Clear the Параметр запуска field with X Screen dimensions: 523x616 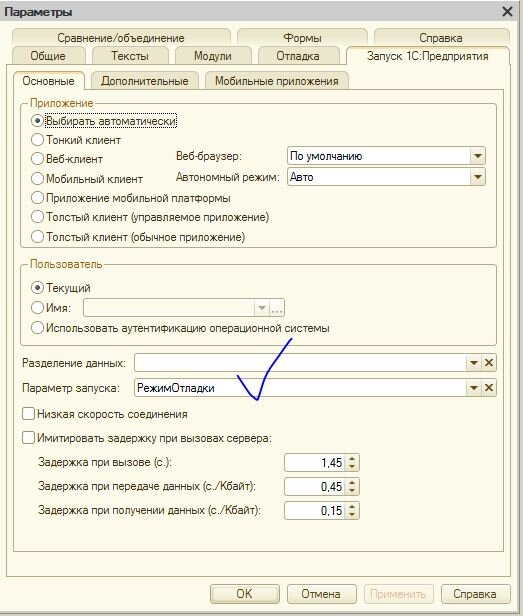488,388
